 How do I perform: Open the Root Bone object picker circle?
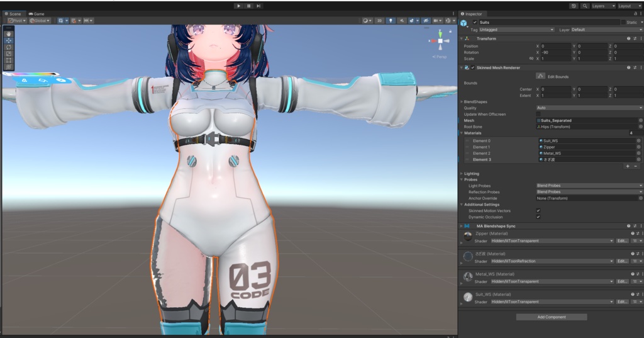pos(640,127)
